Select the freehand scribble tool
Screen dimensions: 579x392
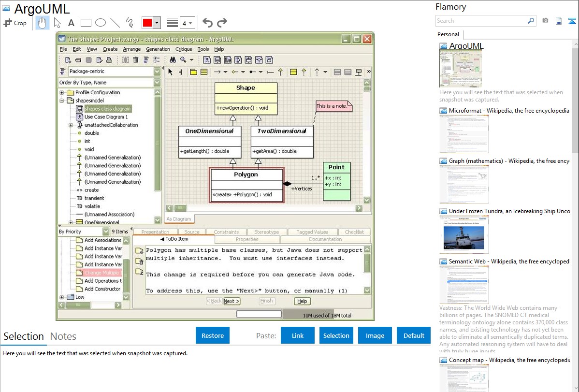(130, 23)
